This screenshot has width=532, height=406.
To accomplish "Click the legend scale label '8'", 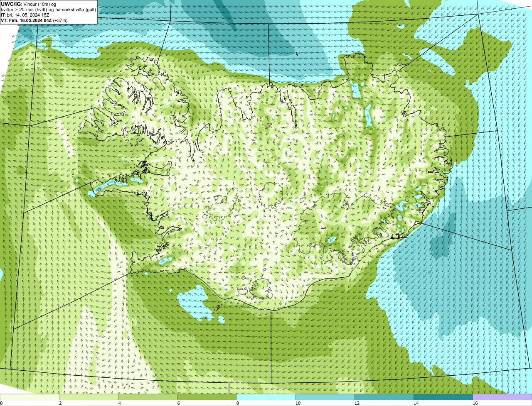I will coord(237,403).
